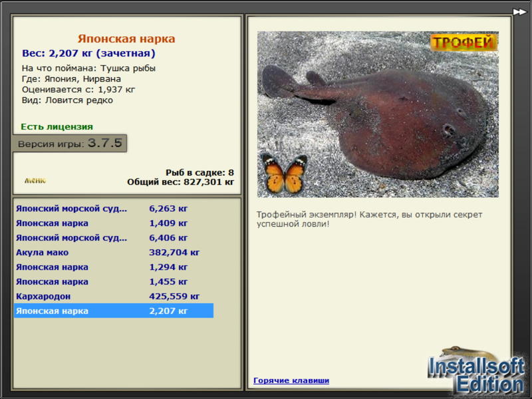Viewport: 532px width, 399px height.
Task: Select the Японская нарка 1,455 кг row
Action: 114,281
